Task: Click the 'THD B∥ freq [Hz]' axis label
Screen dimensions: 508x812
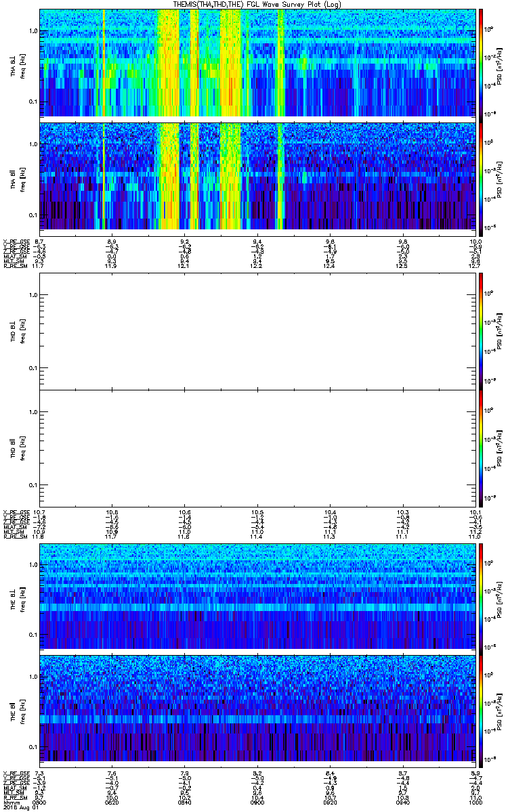Action: pos(18,448)
